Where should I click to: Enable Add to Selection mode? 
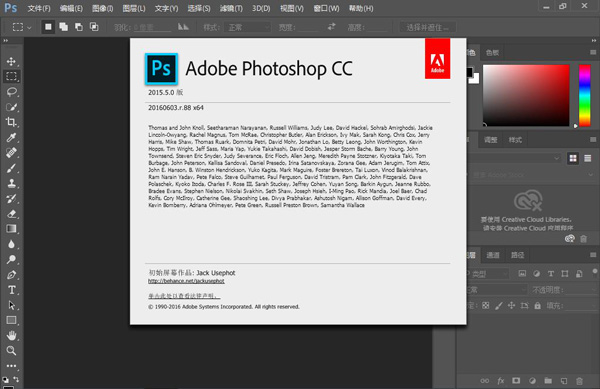tap(64, 27)
